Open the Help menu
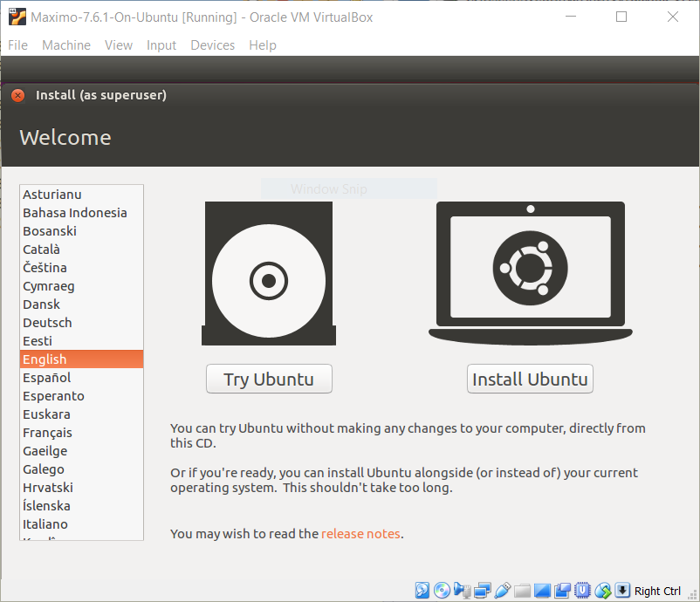 point(263,45)
